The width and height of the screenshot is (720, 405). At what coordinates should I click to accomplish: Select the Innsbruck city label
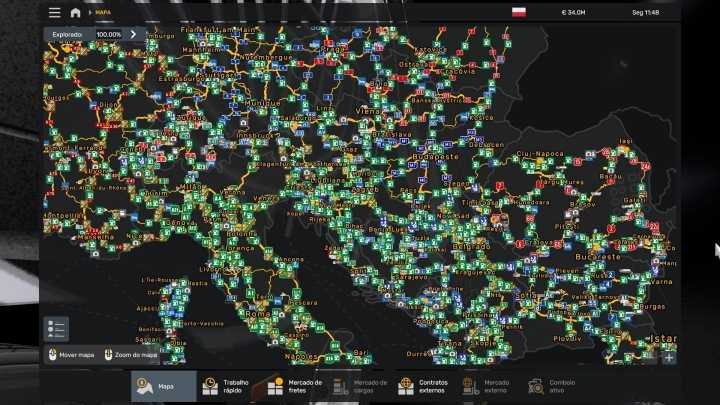click(x=255, y=136)
